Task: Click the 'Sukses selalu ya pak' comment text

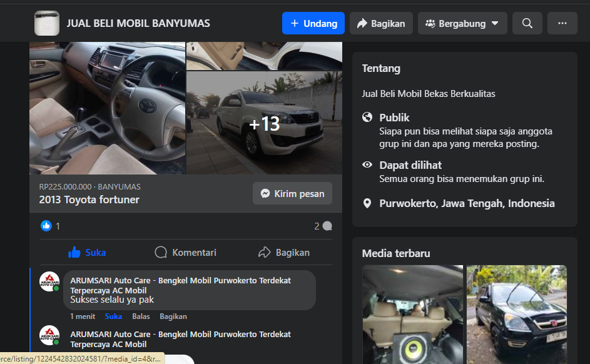Action: tap(112, 300)
